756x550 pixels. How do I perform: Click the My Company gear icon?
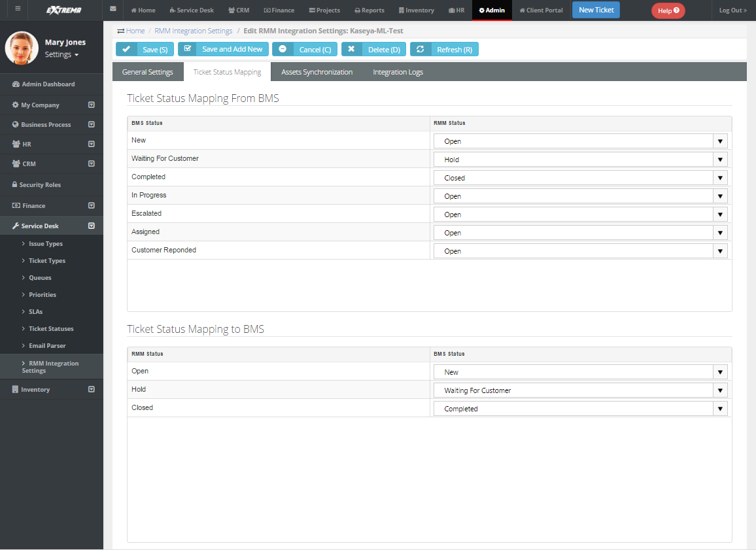(x=16, y=105)
